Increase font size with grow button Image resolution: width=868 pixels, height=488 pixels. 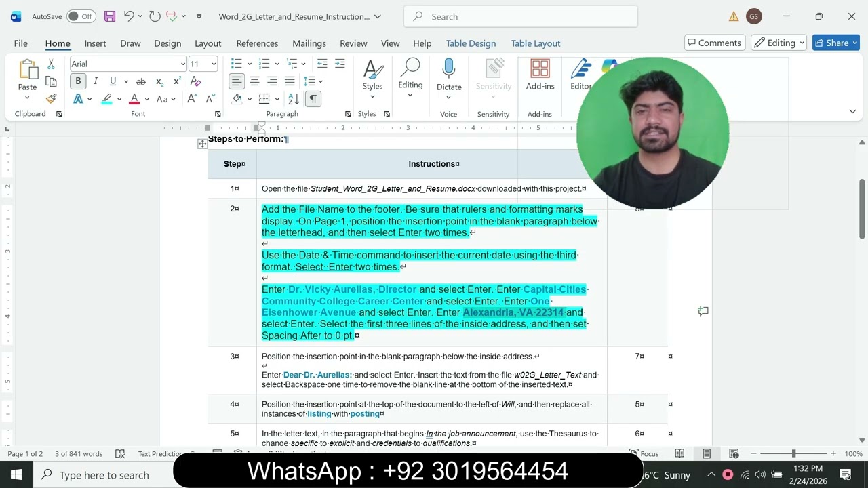(192, 99)
